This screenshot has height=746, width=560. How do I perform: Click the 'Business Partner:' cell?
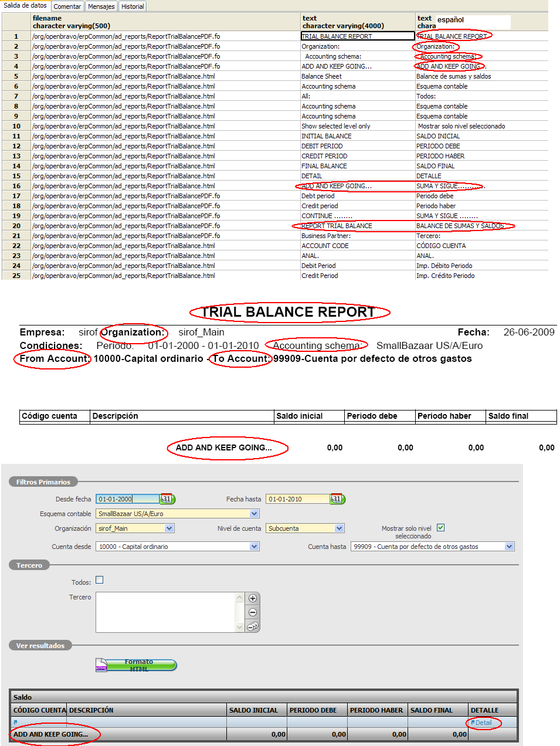pos(357,236)
